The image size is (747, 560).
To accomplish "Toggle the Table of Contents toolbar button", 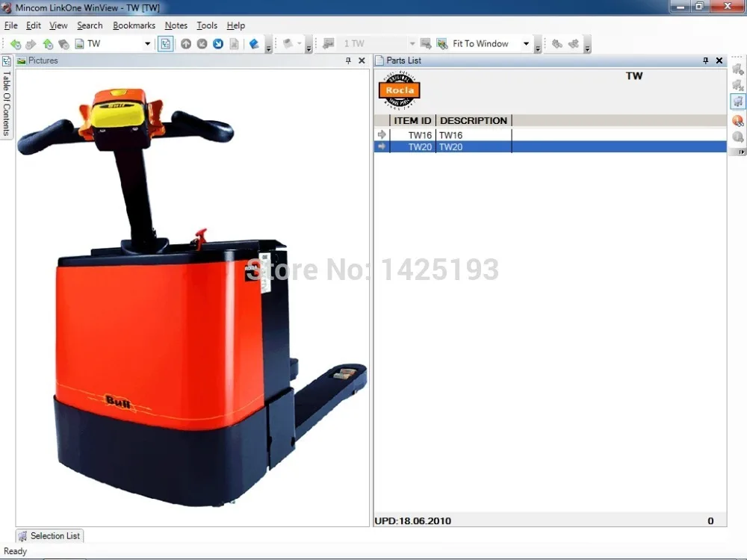I will coord(165,44).
